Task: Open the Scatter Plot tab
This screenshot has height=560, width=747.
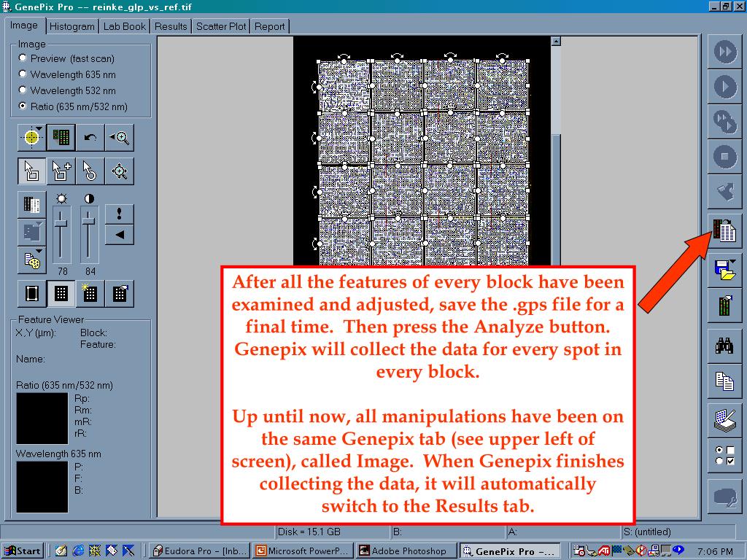Action: click(221, 27)
